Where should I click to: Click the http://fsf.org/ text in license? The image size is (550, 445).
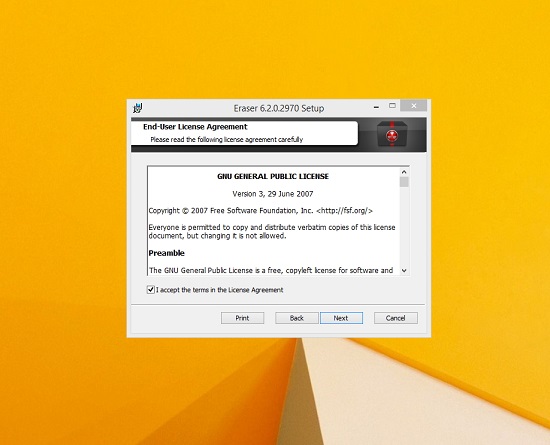(x=344, y=211)
